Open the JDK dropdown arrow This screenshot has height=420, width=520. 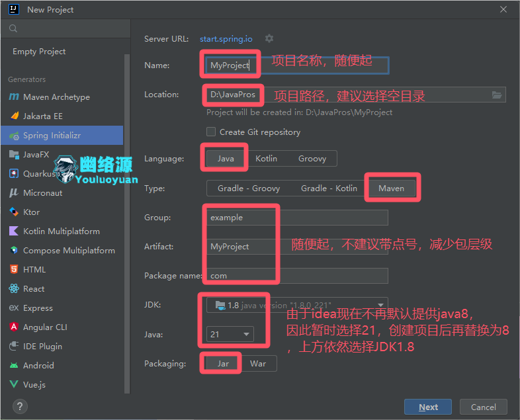point(380,305)
